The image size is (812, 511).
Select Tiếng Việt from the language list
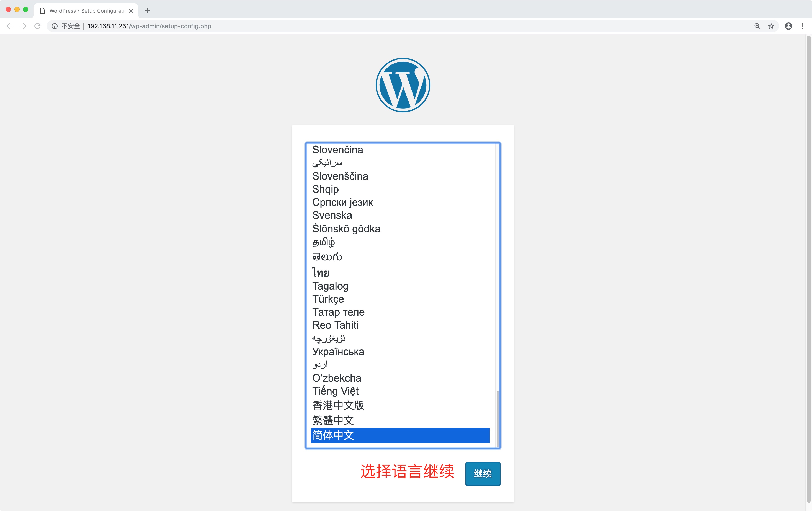(x=336, y=391)
